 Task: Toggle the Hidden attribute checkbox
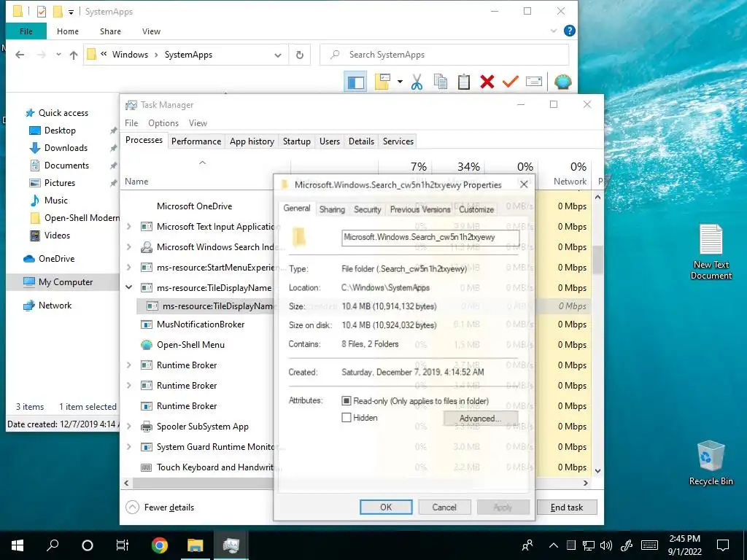coord(347,418)
